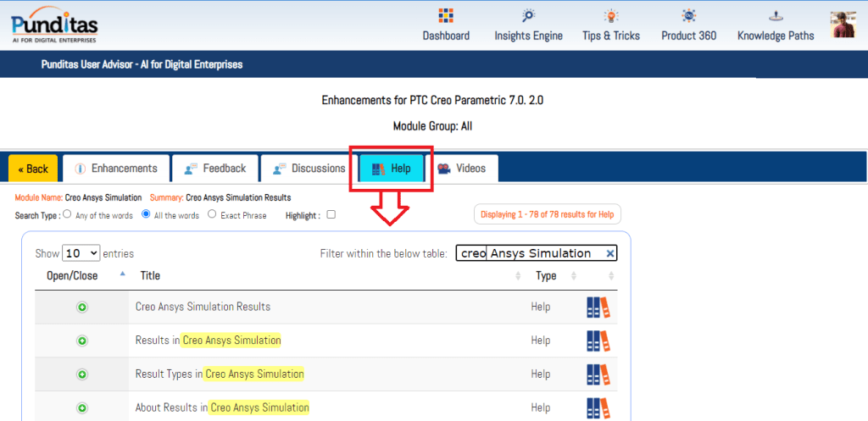The height and width of the screenshot is (421, 868).
Task: Select 'Exact Phrase' search type
Action: point(212,215)
